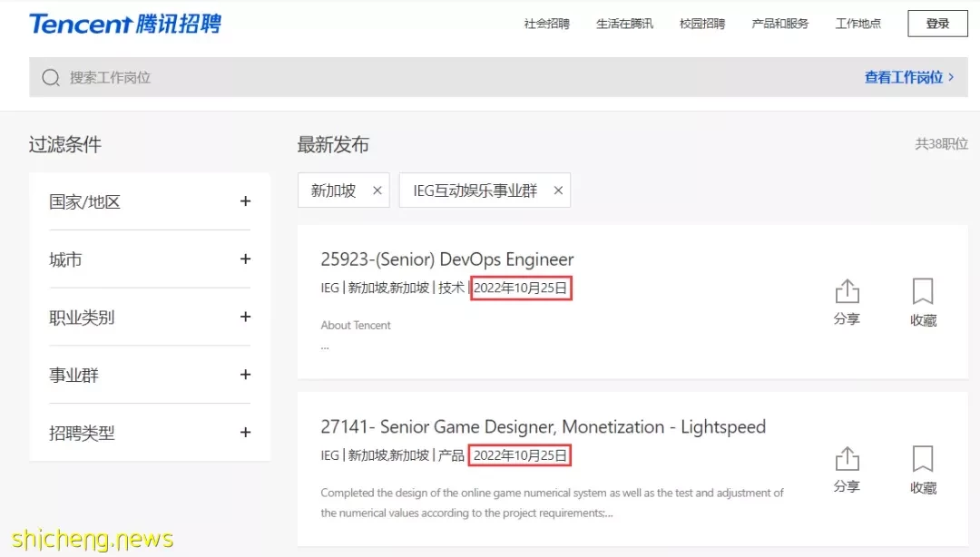Screen dimensions: 980x557
Task: Click the About Tencent description text
Action: [x=356, y=325]
